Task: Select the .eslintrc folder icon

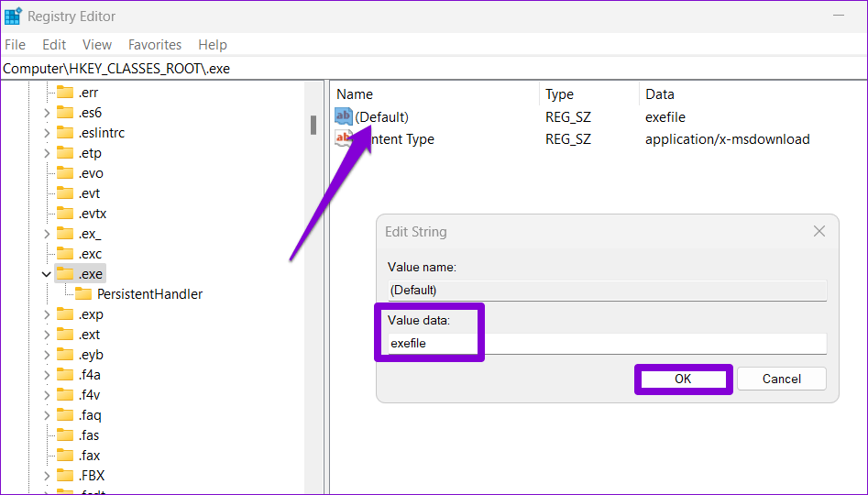Action: [x=65, y=133]
